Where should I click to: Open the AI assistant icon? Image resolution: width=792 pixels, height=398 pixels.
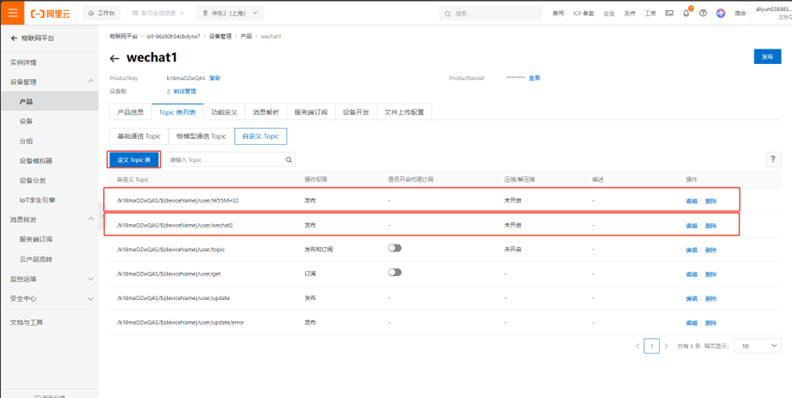pos(721,13)
